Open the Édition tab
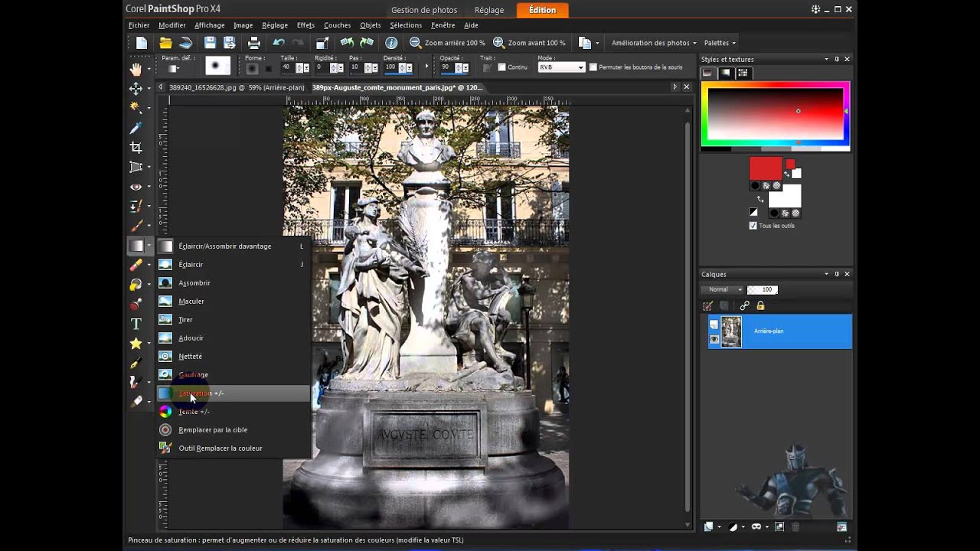The width and height of the screenshot is (980, 551). (542, 10)
